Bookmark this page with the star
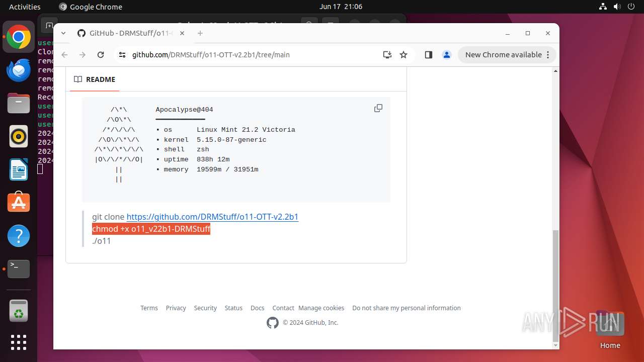Image resolution: width=644 pixels, height=362 pixels. tap(404, 55)
